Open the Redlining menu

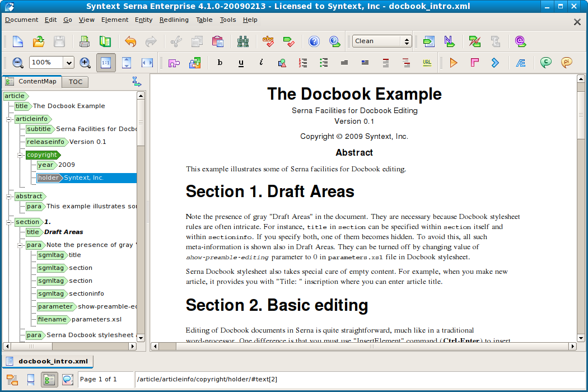(174, 20)
